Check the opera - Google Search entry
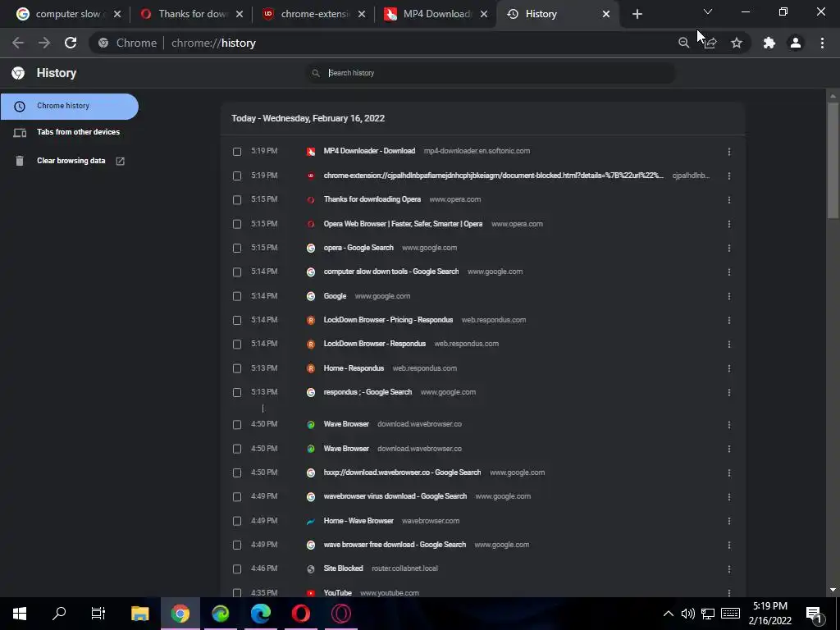The image size is (840, 630). (237, 248)
